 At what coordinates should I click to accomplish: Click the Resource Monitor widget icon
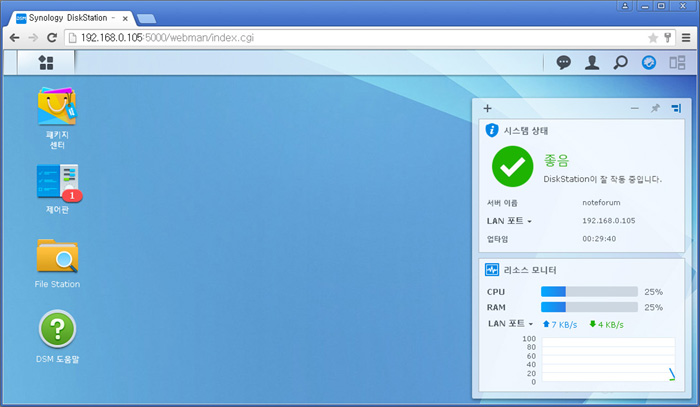492,270
